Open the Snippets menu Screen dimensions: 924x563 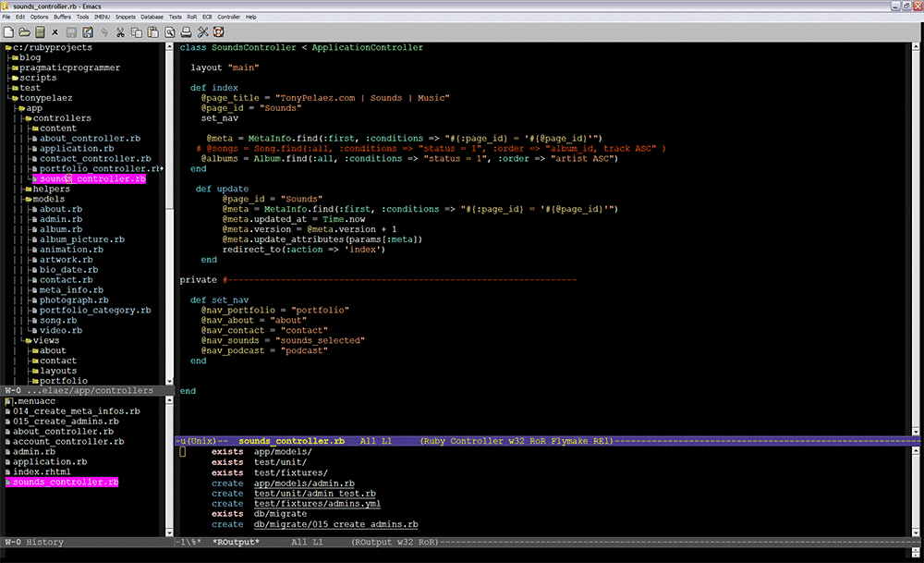point(125,17)
